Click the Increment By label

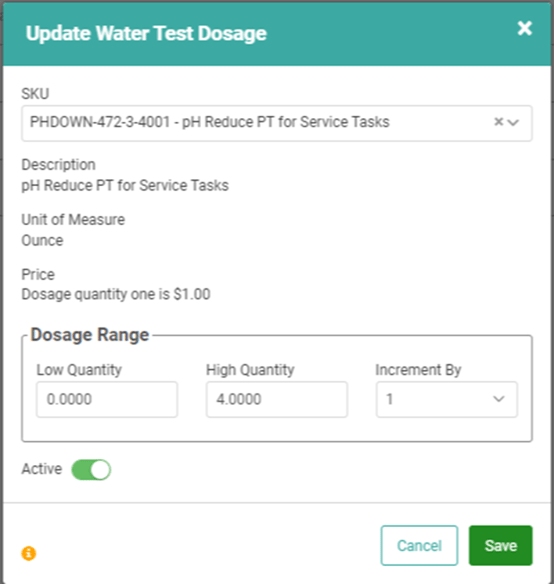pyautogui.click(x=418, y=370)
